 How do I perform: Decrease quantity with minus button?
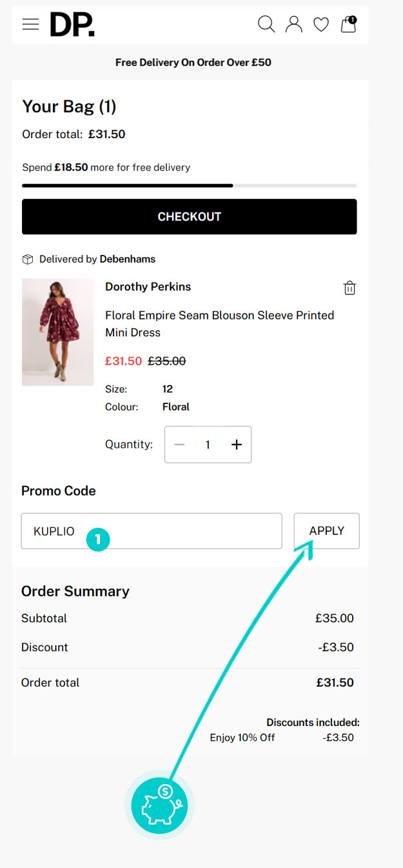pos(180,445)
